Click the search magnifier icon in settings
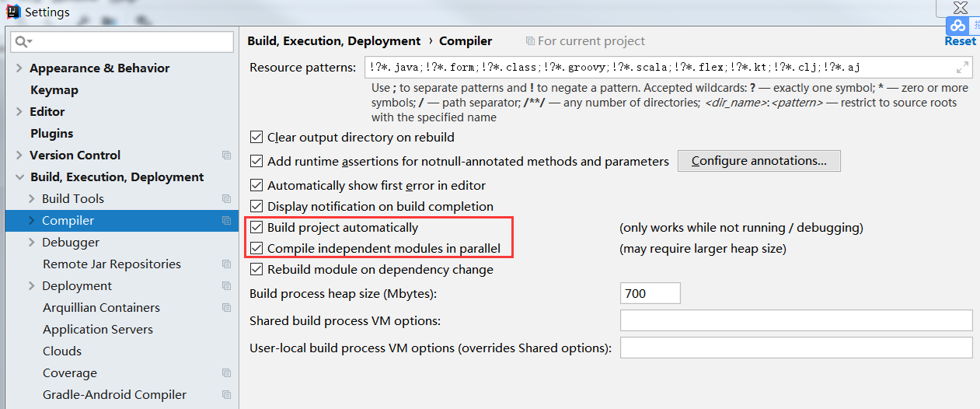This screenshot has height=409, width=980. [21, 41]
